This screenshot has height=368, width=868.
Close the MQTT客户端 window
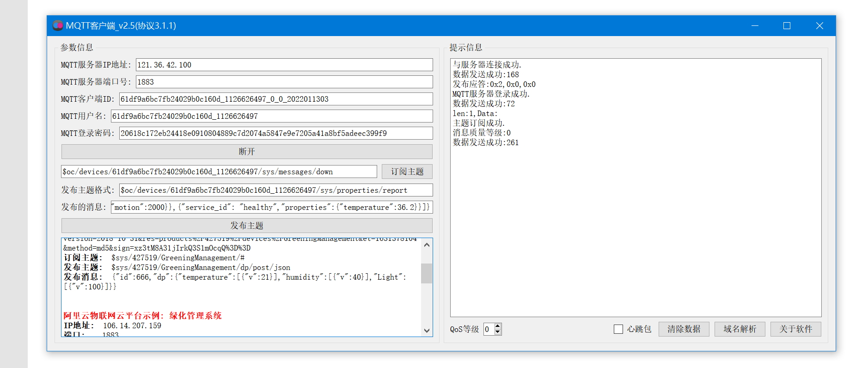[x=819, y=26]
